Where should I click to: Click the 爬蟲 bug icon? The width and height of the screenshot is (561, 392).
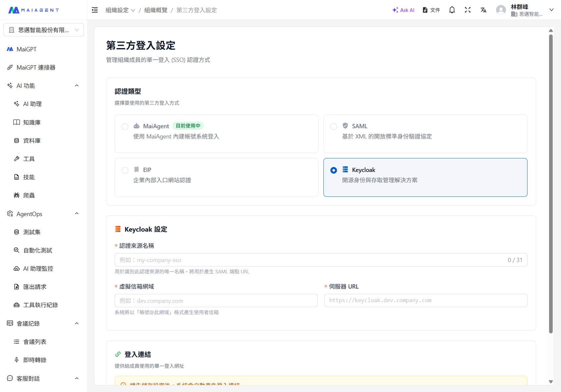click(x=17, y=195)
